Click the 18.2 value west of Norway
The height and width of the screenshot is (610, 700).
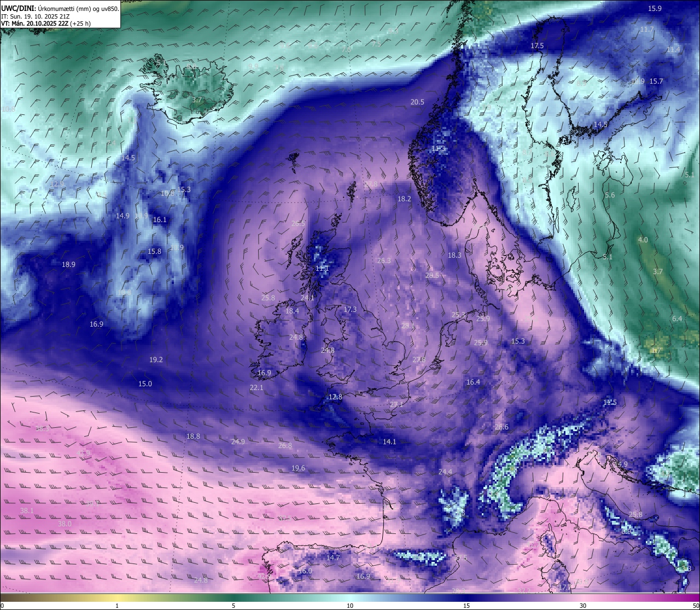pos(404,199)
